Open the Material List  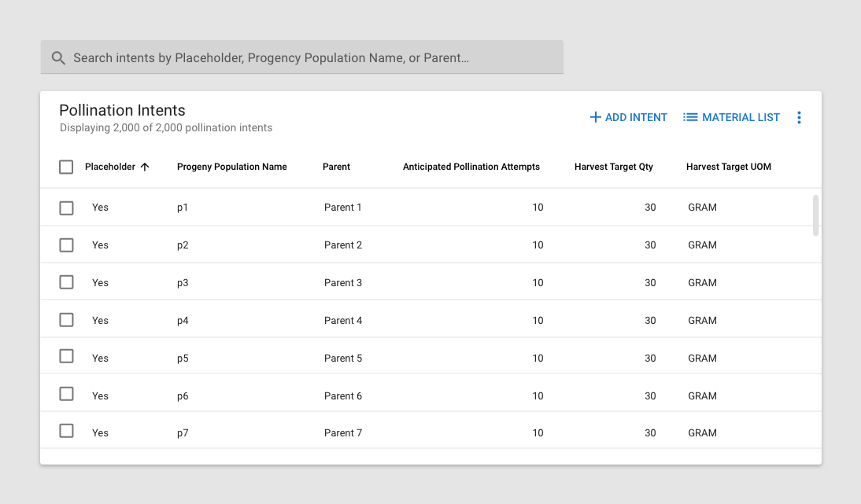731,117
